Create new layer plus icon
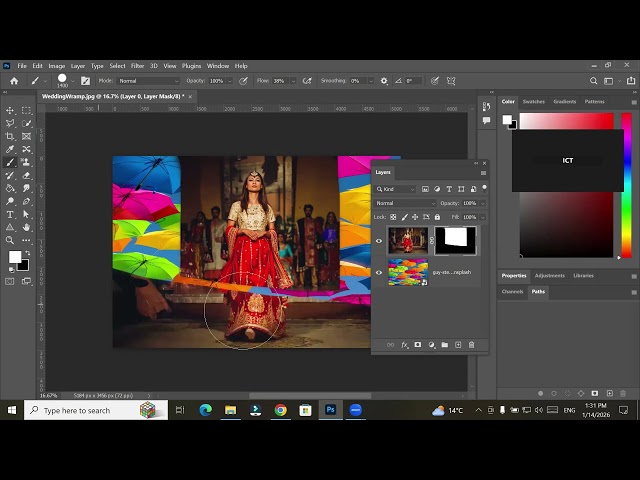Viewport: 640px width, 480px height. pos(458,345)
